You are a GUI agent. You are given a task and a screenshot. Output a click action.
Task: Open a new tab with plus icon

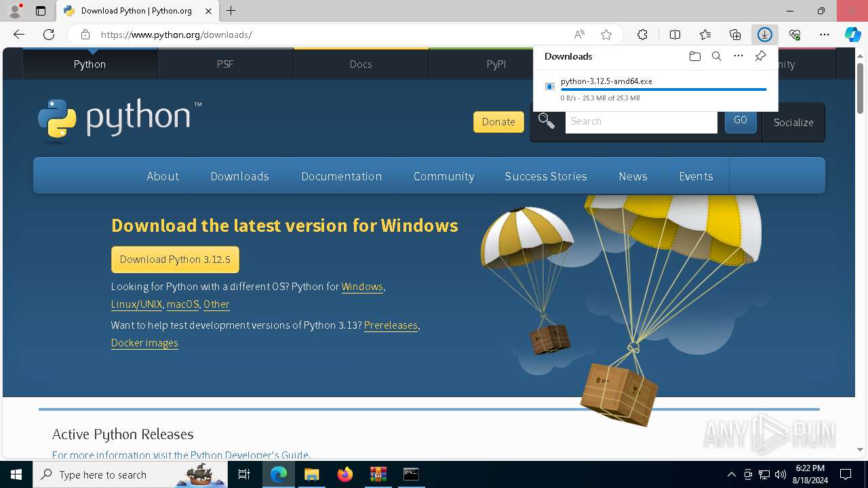tap(231, 11)
